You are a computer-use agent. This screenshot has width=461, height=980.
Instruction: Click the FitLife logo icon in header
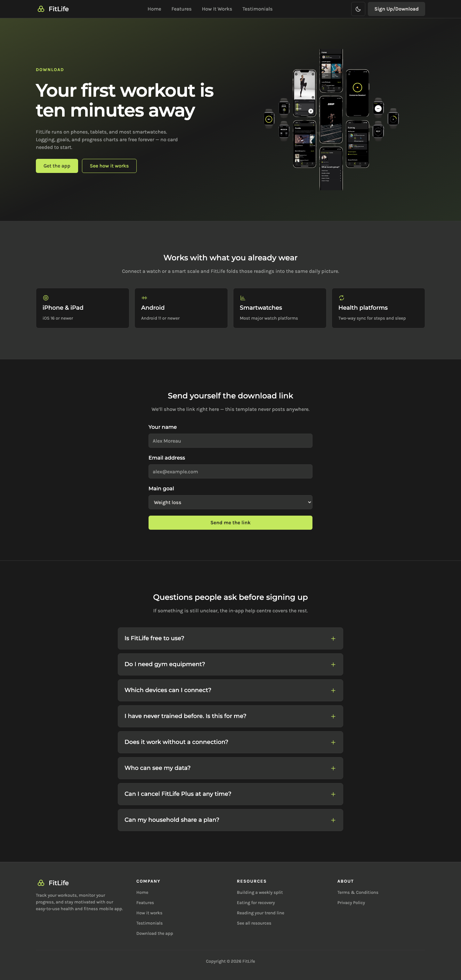[x=41, y=9]
